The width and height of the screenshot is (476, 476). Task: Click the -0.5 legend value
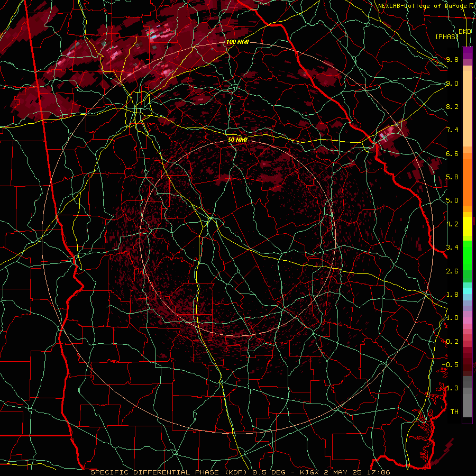coord(450,365)
